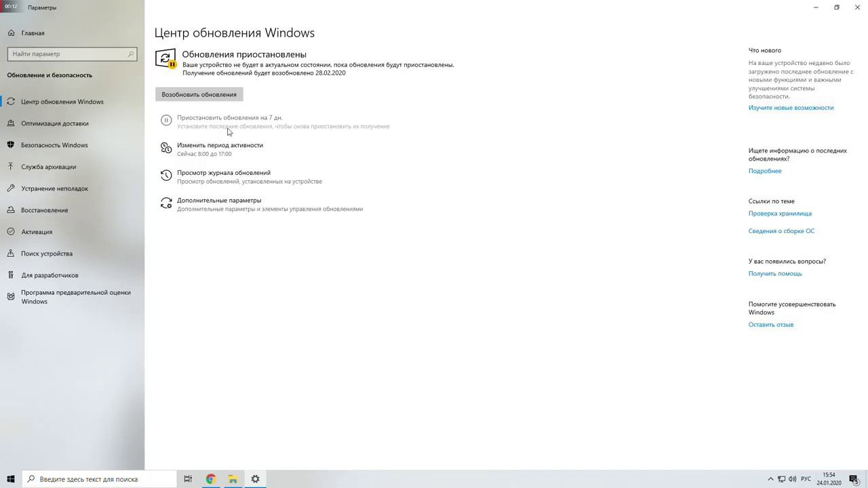Click the Обновление и безопасность heading
Image resolution: width=868 pixels, height=488 pixels.
click(50, 75)
